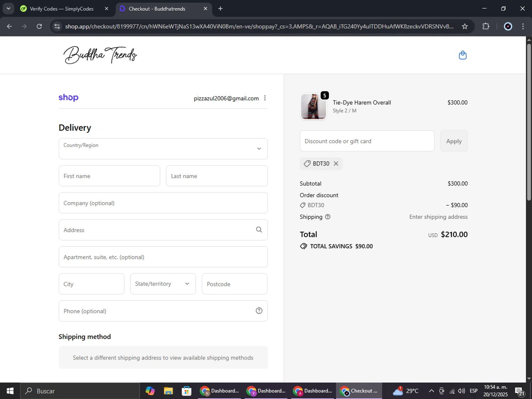
Task: Open notification center icon
Action: [520, 391]
